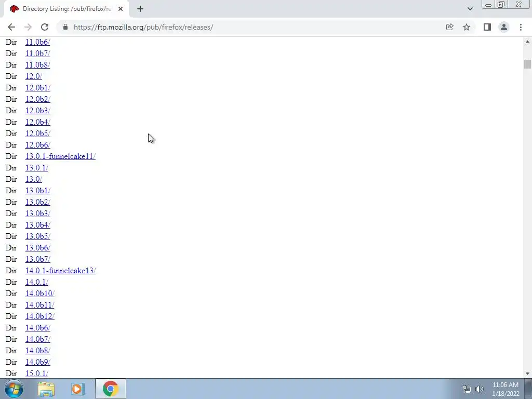Open the 14.0.1-funnelcake13/ directory
This screenshot has height=399, width=532.
[60, 271]
